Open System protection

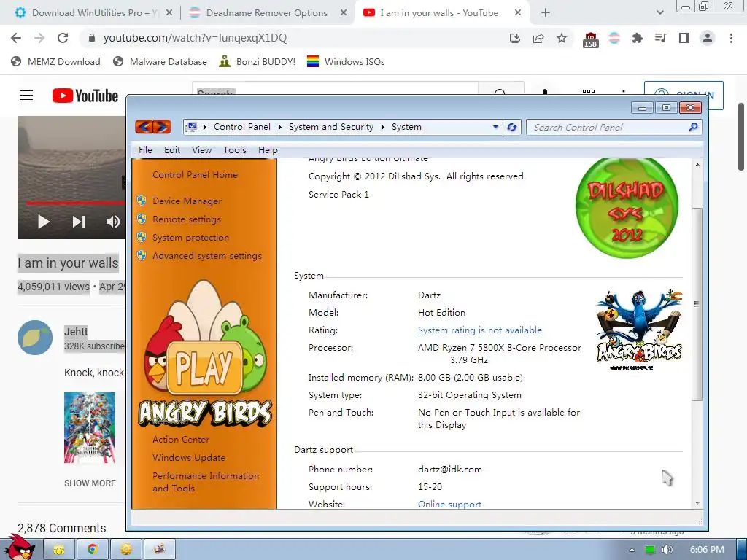coord(190,237)
